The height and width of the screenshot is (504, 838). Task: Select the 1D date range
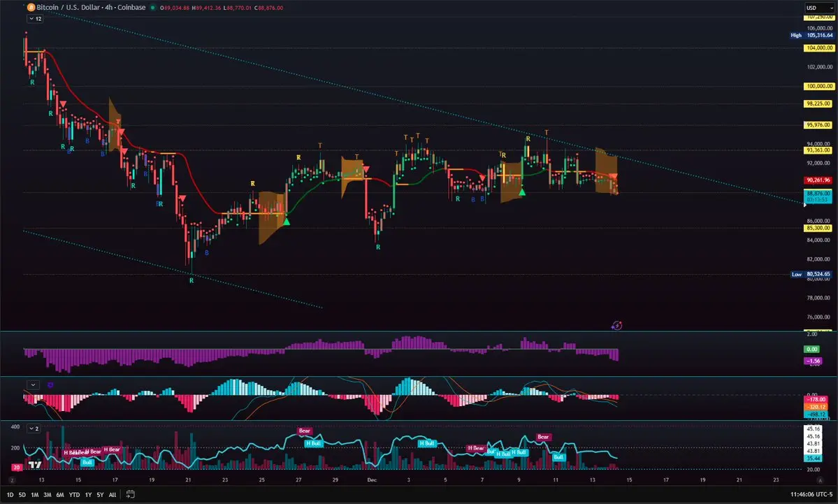[10, 495]
